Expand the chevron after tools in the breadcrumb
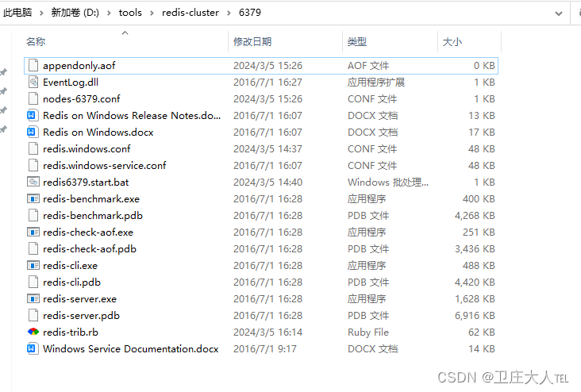581x392 pixels. point(152,13)
